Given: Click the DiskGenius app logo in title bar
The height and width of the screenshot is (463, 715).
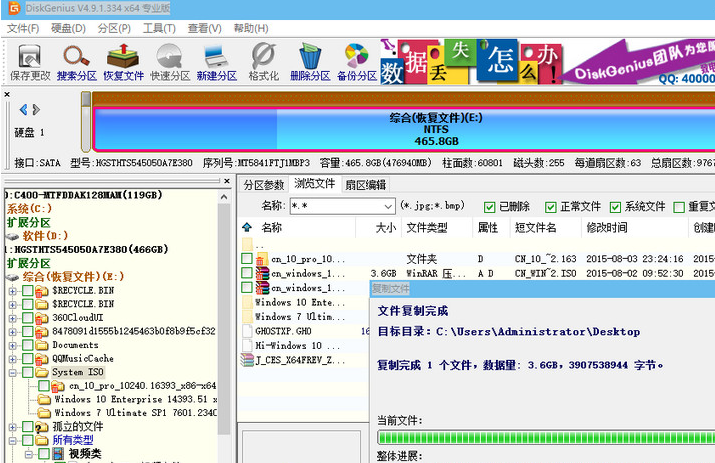Looking at the screenshot, I should point(15,8).
